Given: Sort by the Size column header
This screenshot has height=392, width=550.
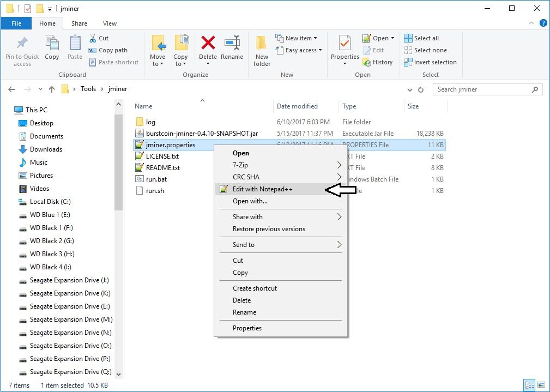Looking at the screenshot, I should coord(426,106).
